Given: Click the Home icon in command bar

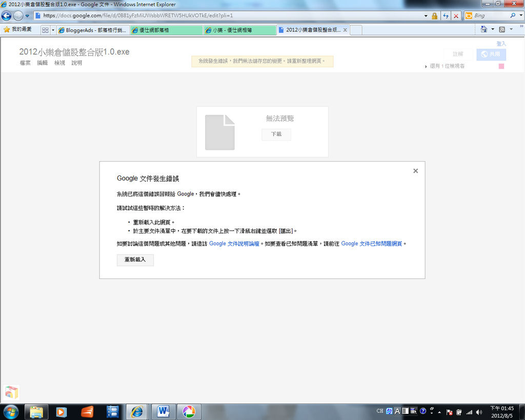Looking at the screenshot, I should pyautogui.click(x=484, y=29).
